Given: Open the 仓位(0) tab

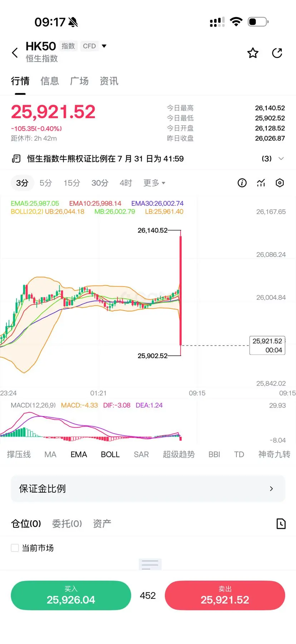Looking at the screenshot, I should click(x=26, y=524).
